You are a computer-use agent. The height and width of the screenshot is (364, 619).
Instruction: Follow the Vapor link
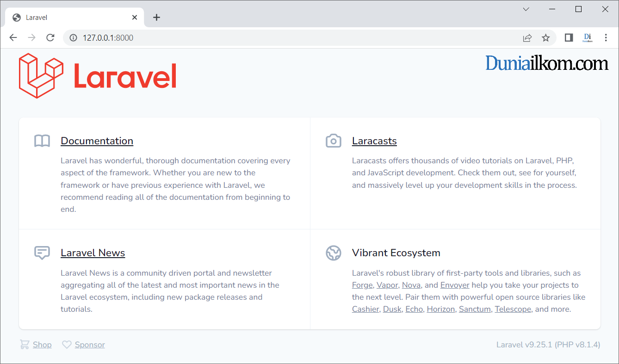pyautogui.click(x=387, y=285)
